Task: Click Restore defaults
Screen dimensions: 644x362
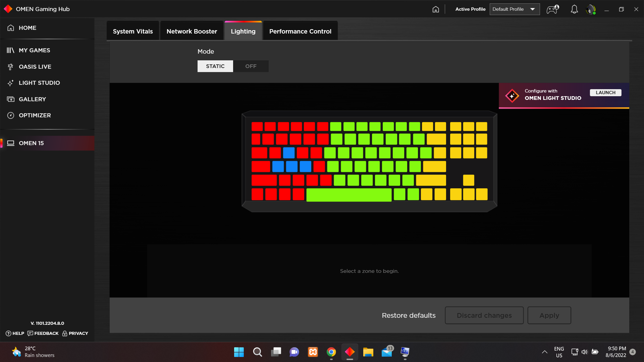Action: 409,315
